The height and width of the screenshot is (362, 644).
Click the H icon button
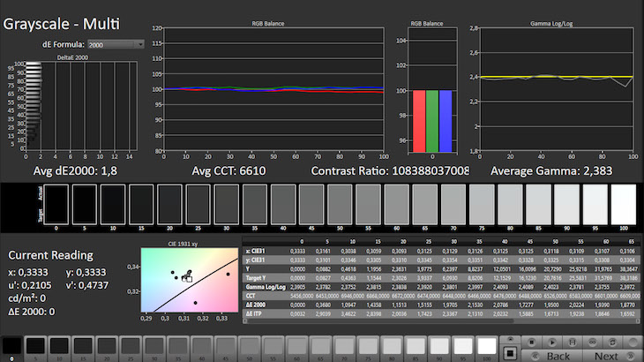[x=573, y=342]
